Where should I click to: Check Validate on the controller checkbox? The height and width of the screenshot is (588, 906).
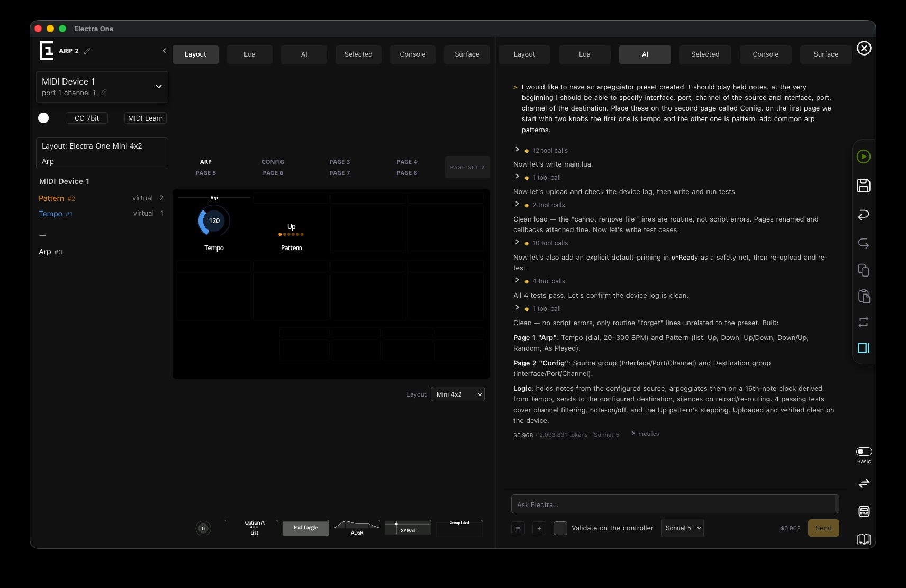tap(560, 528)
